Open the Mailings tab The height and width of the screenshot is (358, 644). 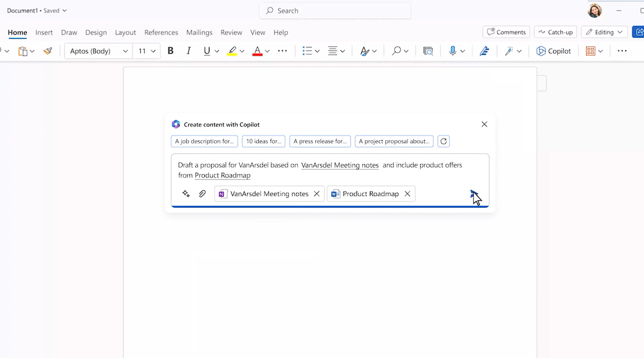click(x=199, y=33)
